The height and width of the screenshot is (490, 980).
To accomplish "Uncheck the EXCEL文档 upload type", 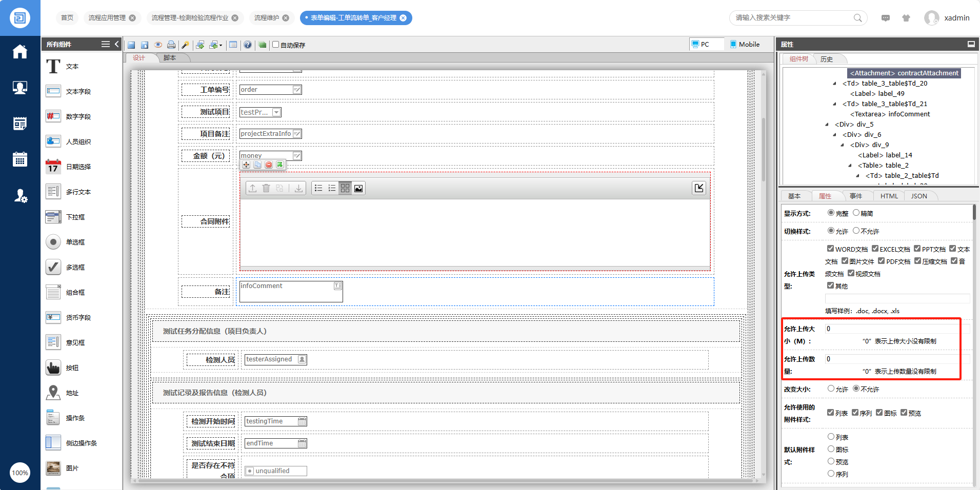I will [875, 249].
